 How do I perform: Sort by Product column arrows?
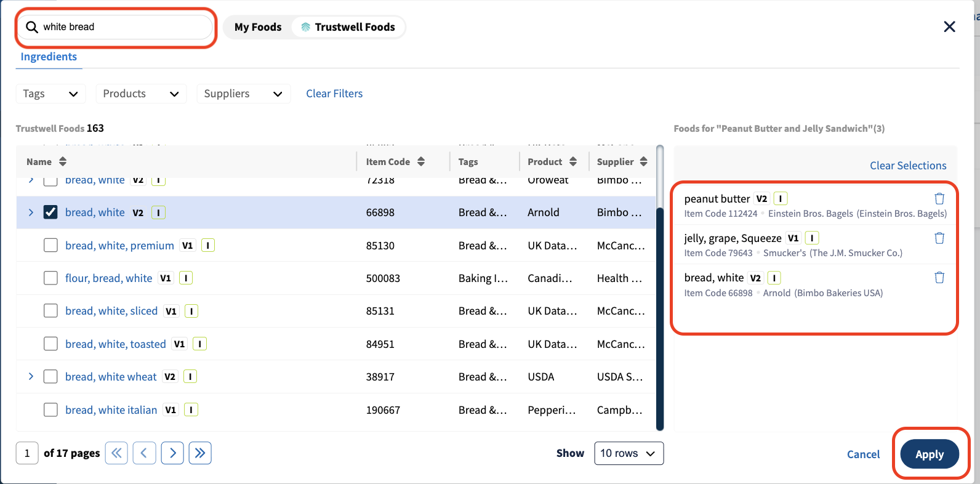[x=573, y=161]
